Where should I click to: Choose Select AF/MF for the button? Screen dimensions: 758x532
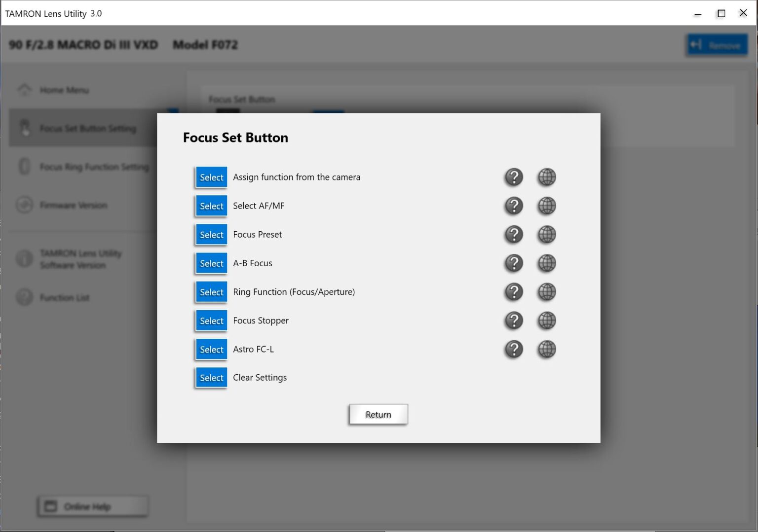coord(211,206)
